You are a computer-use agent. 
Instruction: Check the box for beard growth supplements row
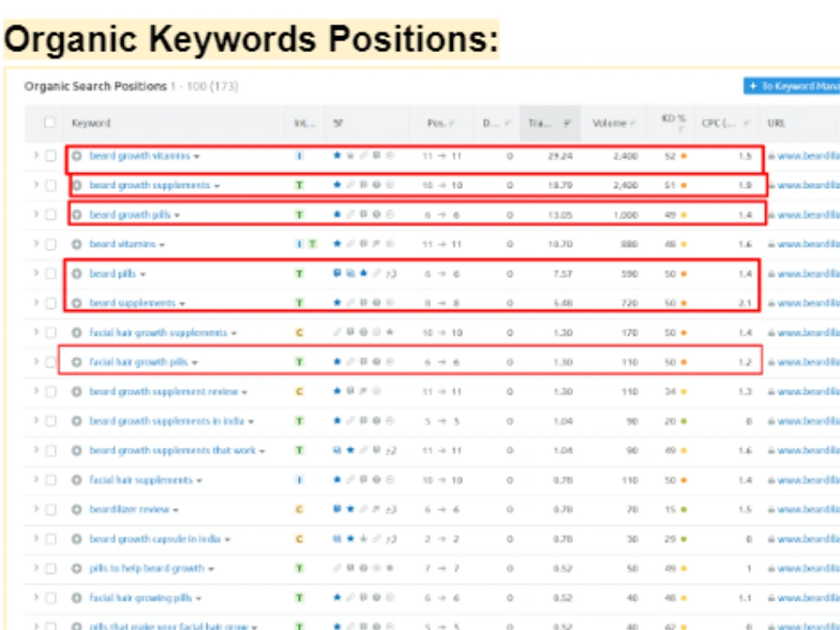[50, 186]
